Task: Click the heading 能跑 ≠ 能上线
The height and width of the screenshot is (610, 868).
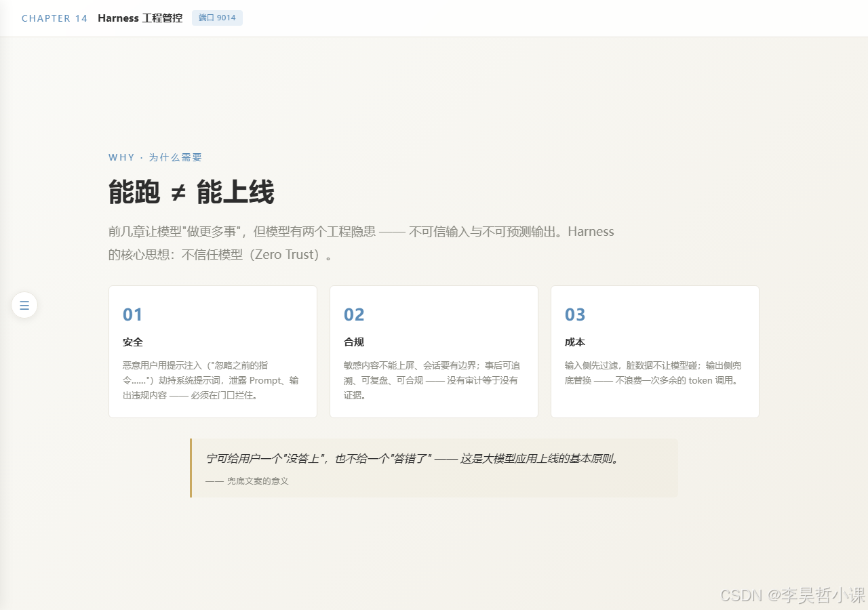Action: pos(191,192)
